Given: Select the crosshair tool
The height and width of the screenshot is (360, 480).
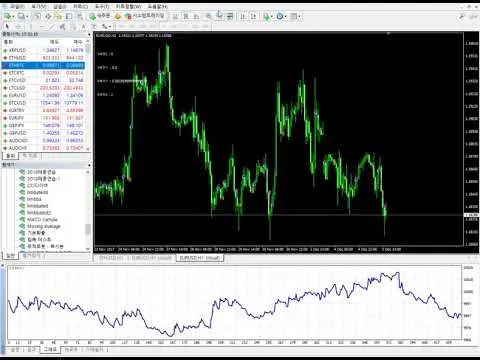Looking at the screenshot, I should (19, 26).
